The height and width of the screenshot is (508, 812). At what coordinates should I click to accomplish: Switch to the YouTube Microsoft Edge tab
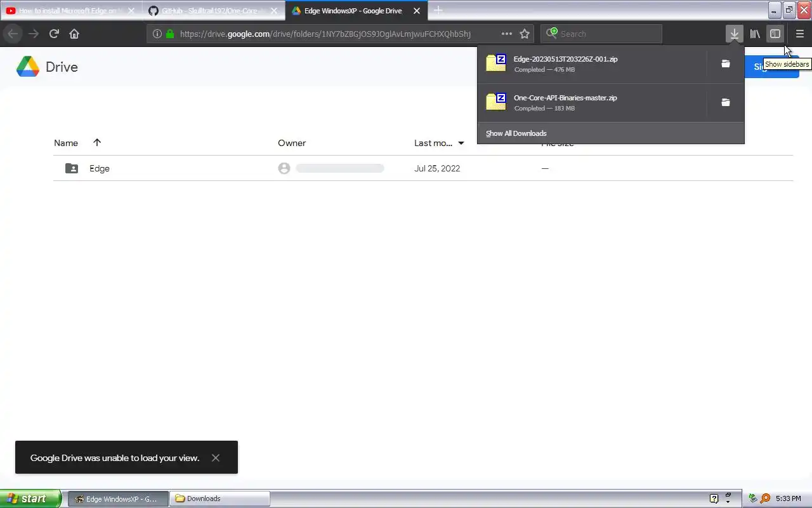(x=70, y=11)
